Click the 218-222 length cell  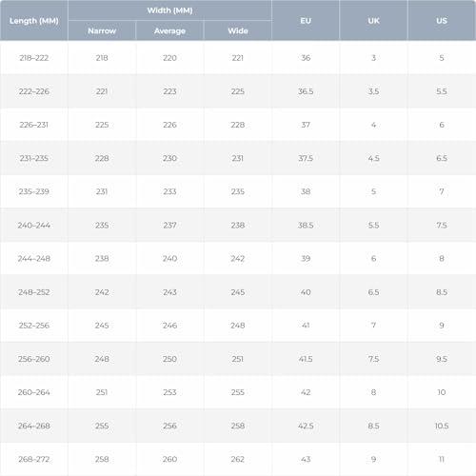point(34,58)
